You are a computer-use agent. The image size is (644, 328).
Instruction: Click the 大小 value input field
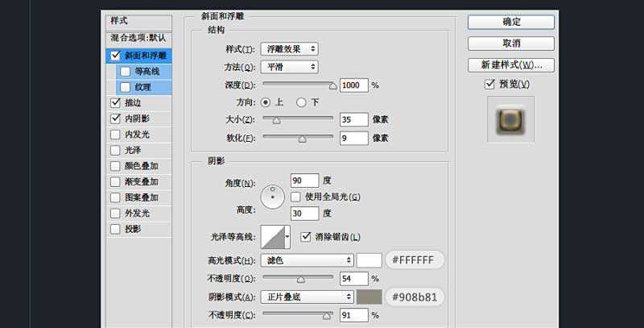click(x=353, y=119)
